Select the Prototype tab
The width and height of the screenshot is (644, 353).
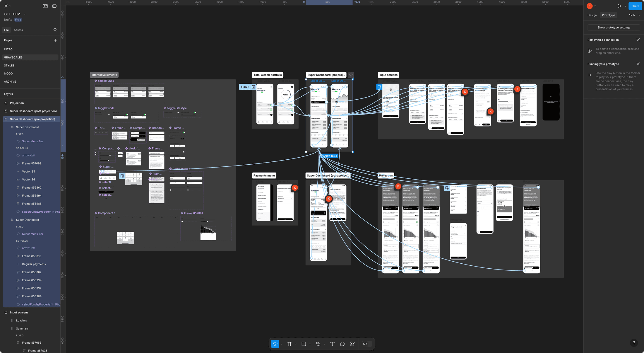(x=609, y=15)
